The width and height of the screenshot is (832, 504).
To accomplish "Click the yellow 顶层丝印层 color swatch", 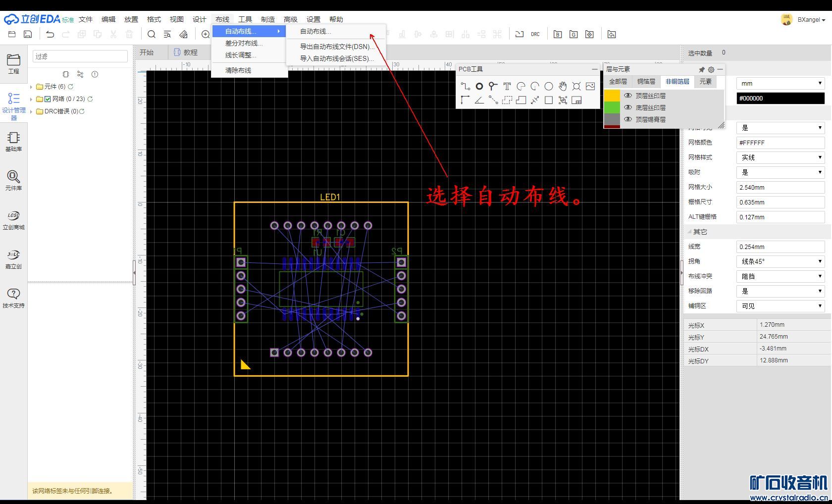I will point(612,96).
